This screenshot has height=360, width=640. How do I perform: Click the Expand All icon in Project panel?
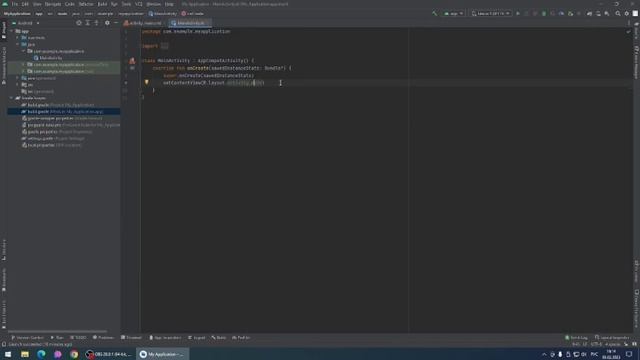point(88,23)
